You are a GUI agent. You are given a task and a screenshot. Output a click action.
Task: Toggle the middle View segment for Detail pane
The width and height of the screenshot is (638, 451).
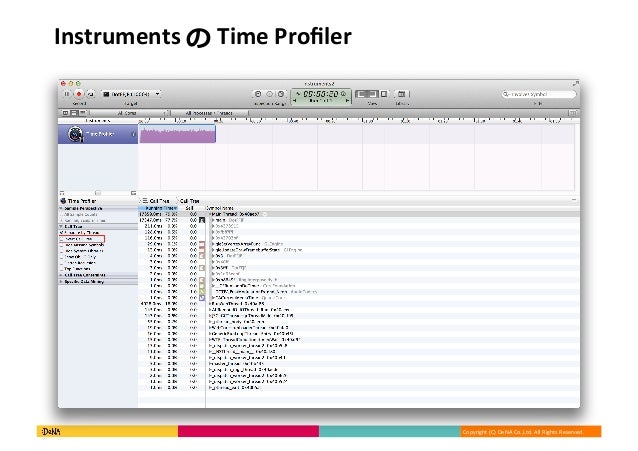pos(373,94)
